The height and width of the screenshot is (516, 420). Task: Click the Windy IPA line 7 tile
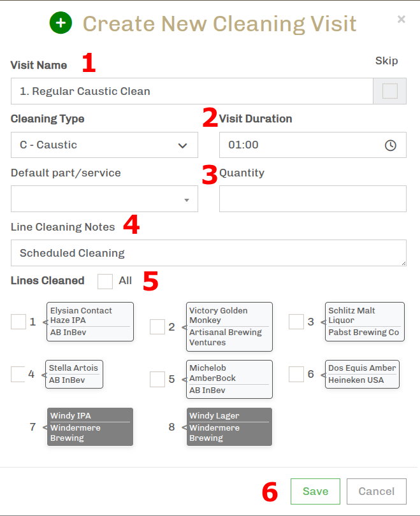90,427
